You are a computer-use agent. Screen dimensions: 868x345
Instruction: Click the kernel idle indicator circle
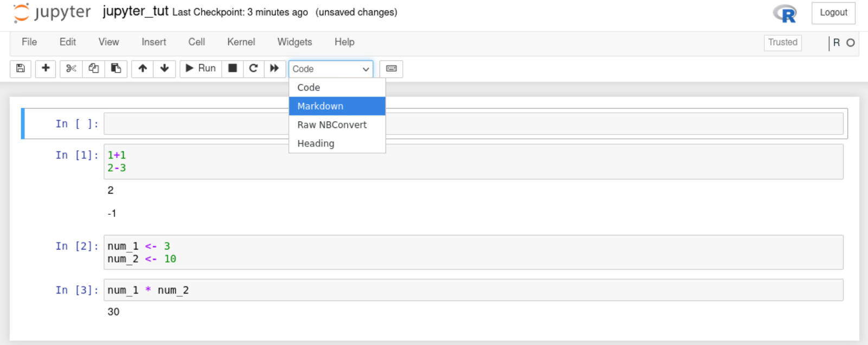pyautogui.click(x=851, y=43)
